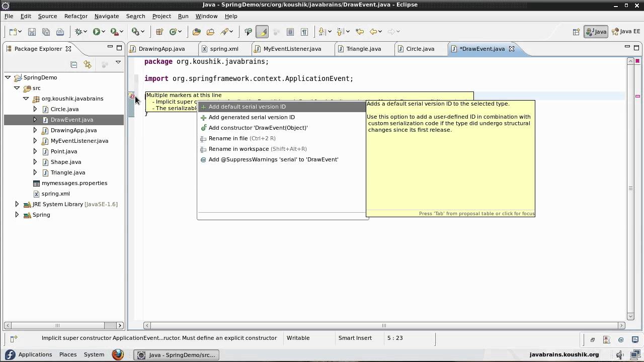The image size is (644, 362).
Task: Click the green Run toolbar icon
Action: coord(96,32)
